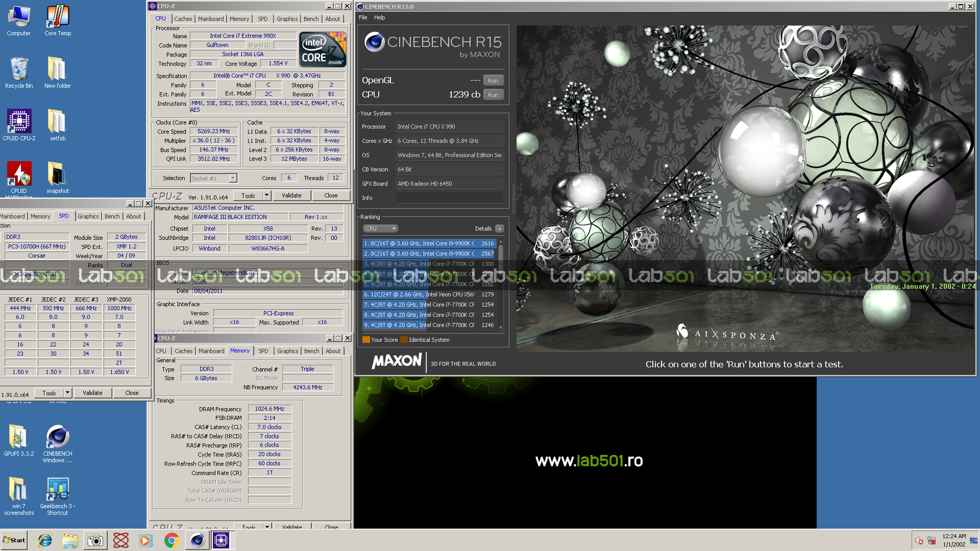Launch the CINEBENCH Windows desktop shortcut
Viewport: 980px width, 551px height.
58,444
